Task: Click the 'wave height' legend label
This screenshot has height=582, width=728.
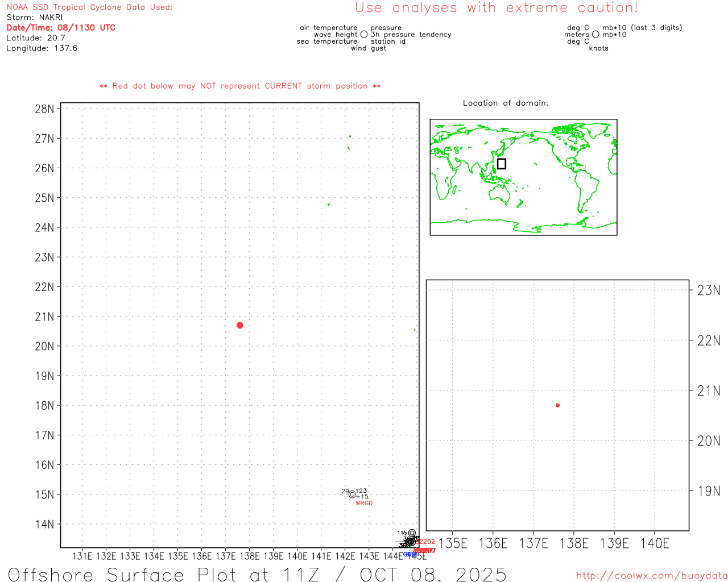Action: (336, 35)
